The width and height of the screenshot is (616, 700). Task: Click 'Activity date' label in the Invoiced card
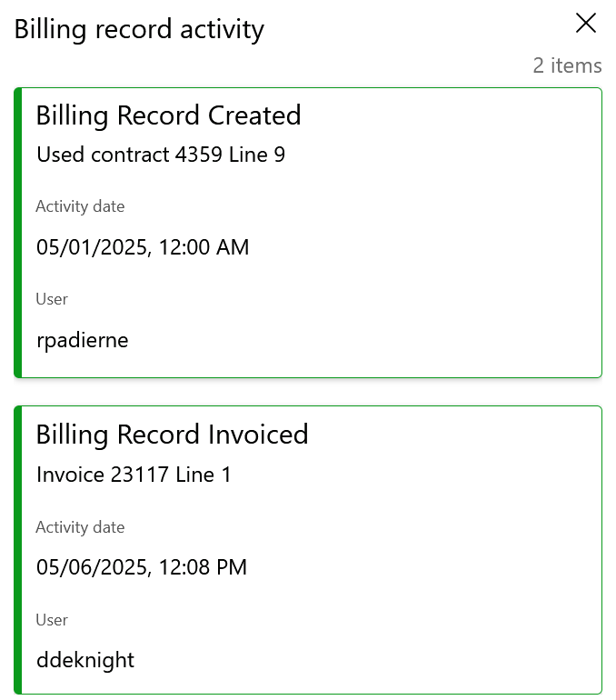point(80,527)
